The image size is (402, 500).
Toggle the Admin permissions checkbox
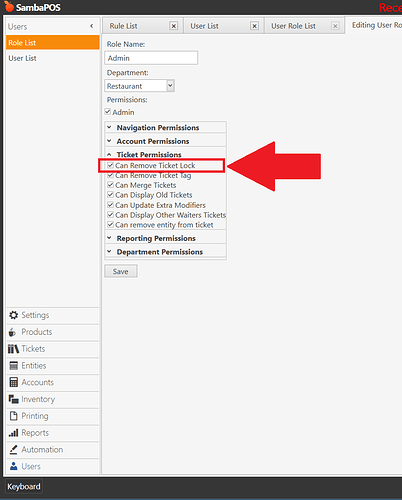click(108, 112)
